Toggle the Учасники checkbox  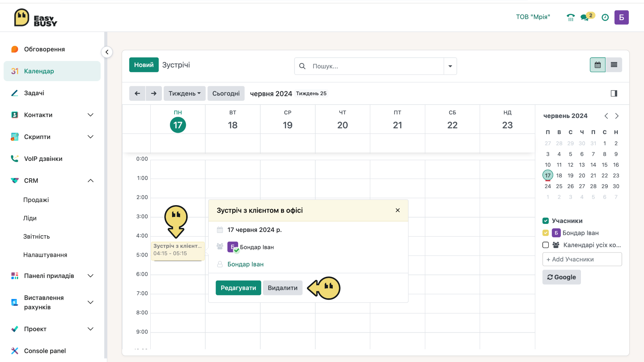tap(546, 221)
